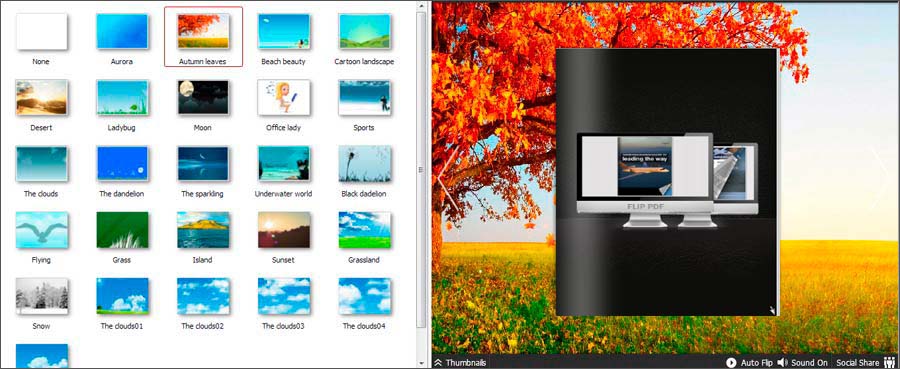Pick the Office lady background
This screenshot has width=900, height=369.
[x=284, y=98]
